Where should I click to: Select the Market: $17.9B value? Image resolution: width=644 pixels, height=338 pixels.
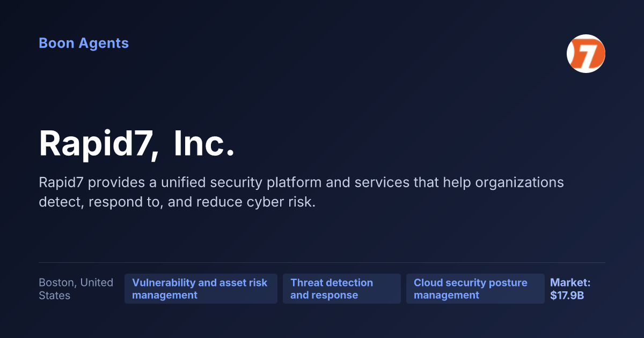click(570, 289)
